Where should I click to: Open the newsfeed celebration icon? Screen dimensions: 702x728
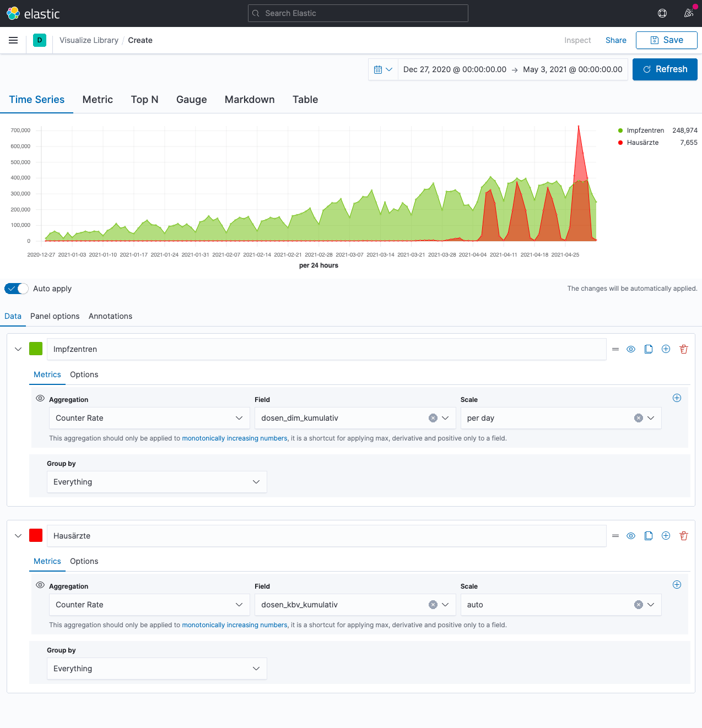click(689, 13)
